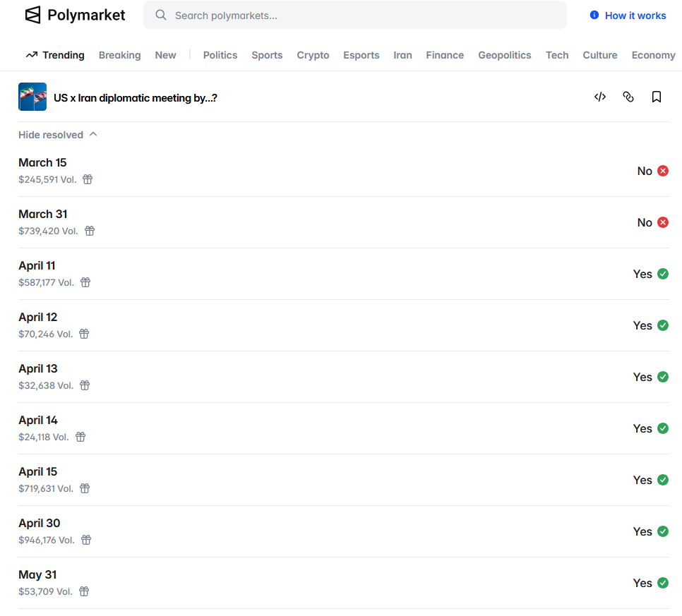
Task: Click the gift icon in March 31 row
Action: 90,231
